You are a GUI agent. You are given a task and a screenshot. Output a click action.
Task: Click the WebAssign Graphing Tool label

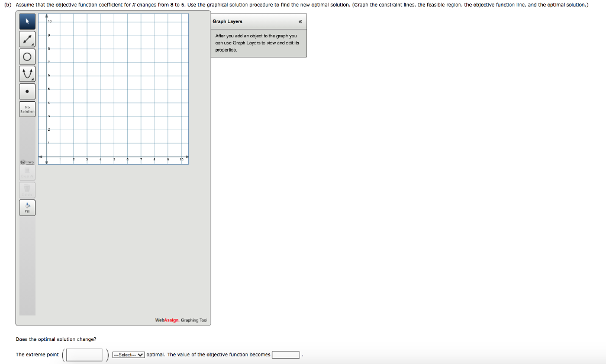point(180,320)
